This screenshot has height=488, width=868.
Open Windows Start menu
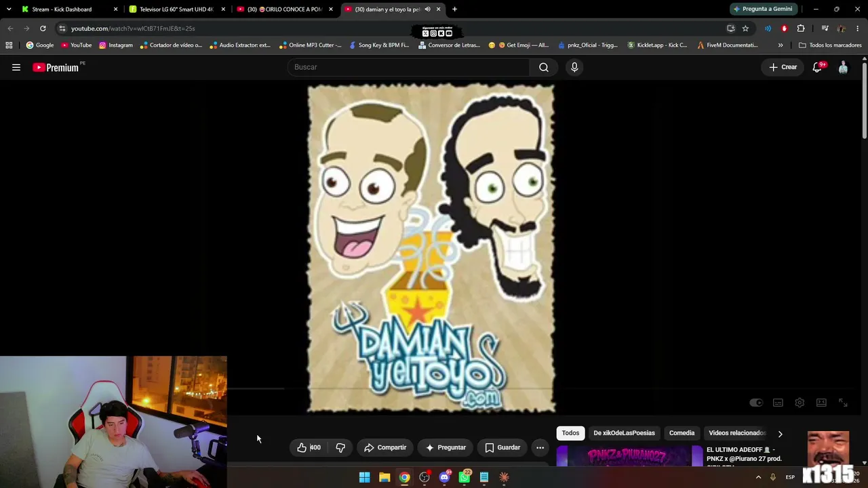coord(364,477)
